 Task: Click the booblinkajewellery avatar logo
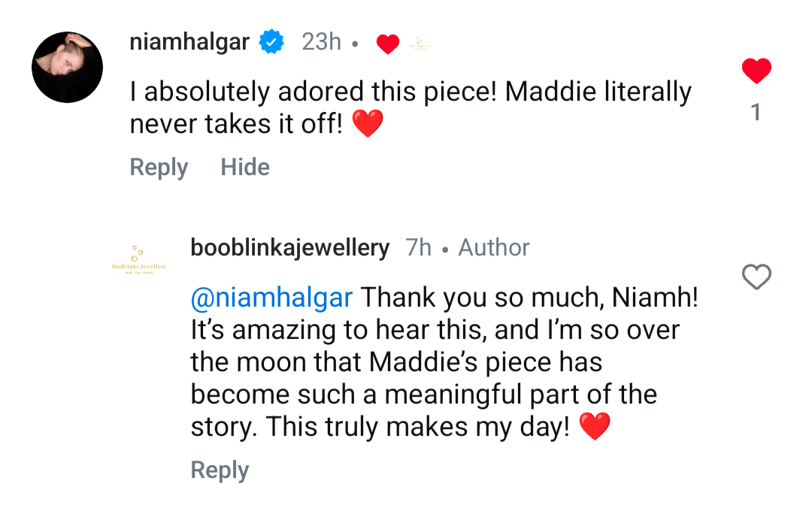tap(139, 260)
